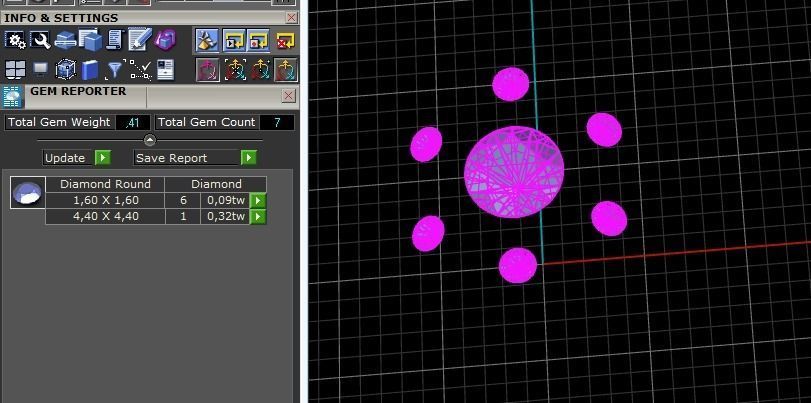Click the Diamond material header cell

216,184
